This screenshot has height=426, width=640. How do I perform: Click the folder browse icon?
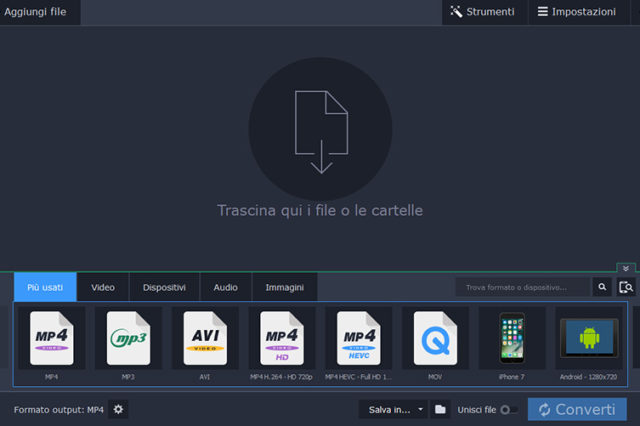click(440, 409)
